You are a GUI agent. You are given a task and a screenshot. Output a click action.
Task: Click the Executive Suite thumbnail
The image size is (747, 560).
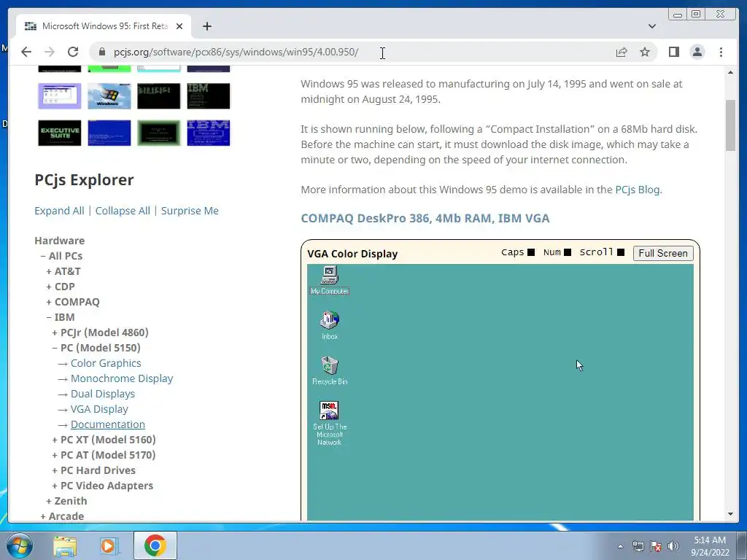tap(60, 133)
